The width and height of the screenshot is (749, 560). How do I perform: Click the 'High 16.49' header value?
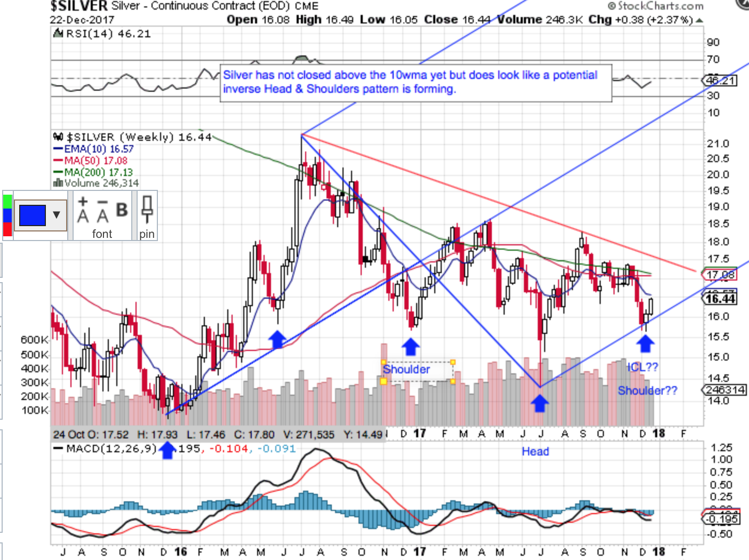[x=325, y=20]
